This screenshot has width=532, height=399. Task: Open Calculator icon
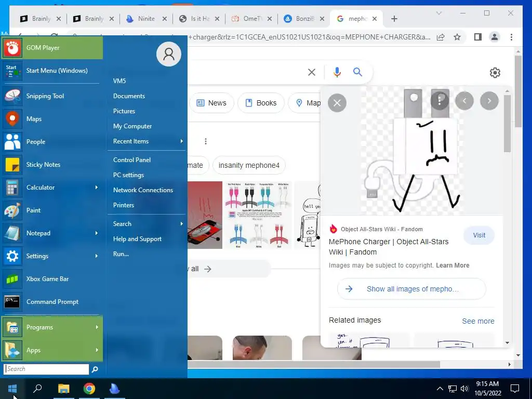point(12,187)
